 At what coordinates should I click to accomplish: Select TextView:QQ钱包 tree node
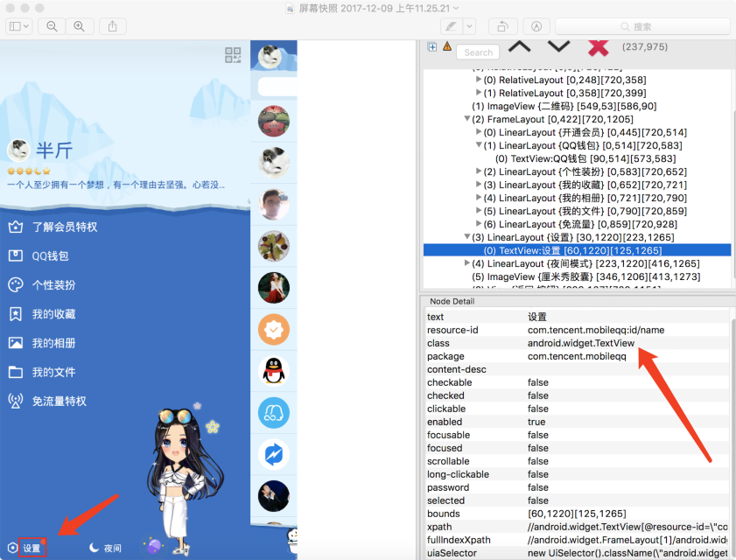(585, 158)
